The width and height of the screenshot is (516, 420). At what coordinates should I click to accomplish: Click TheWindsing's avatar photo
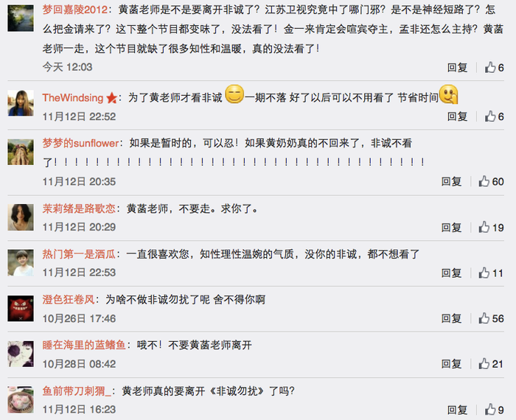click(x=21, y=103)
